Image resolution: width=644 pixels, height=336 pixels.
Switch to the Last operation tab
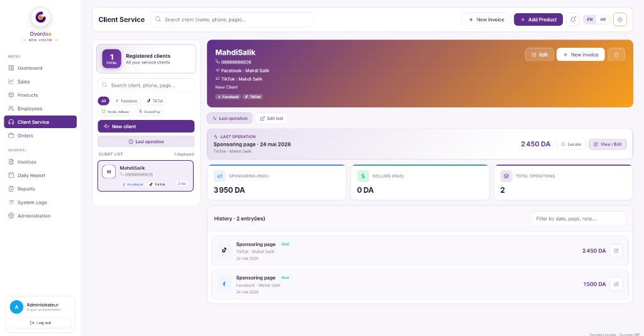coord(230,118)
